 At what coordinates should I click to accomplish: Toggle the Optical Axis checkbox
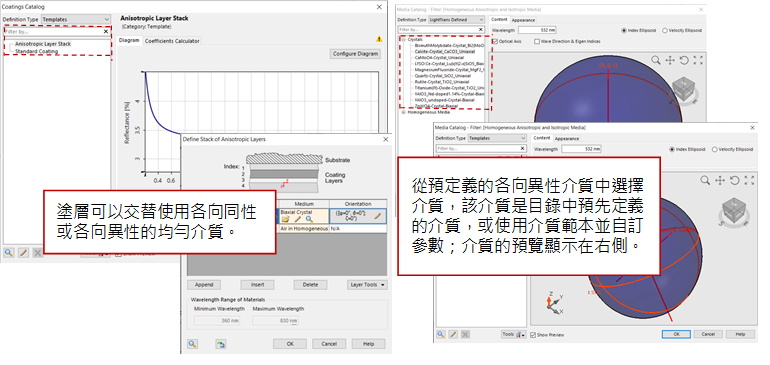point(495,42)
